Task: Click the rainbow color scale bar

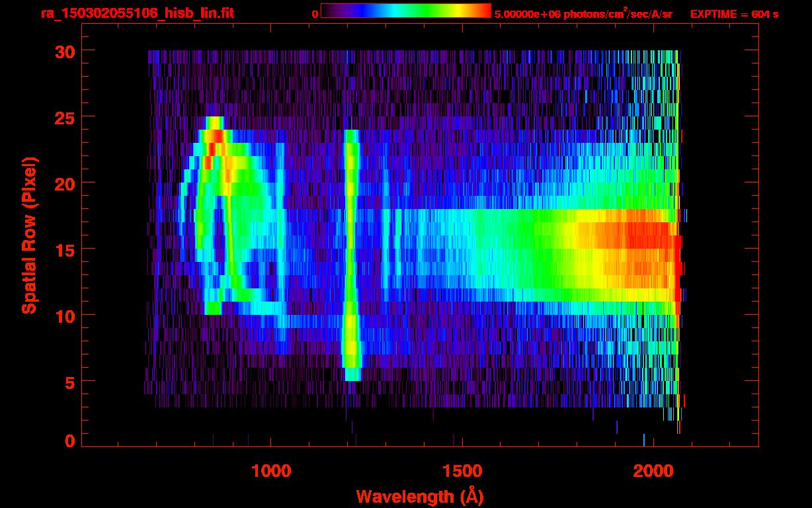Action: pyautogui.click(x=406, y=11)
